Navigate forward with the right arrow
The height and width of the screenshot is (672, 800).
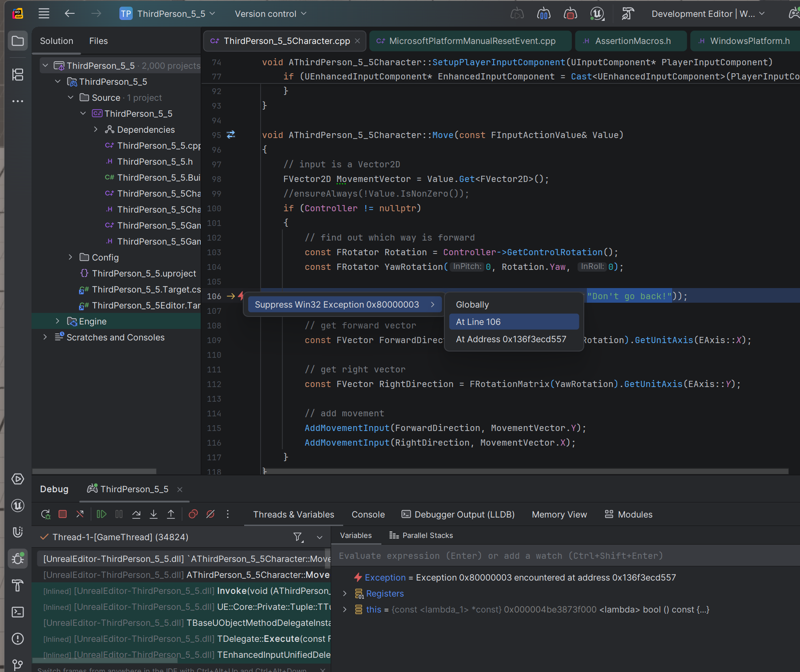[96, 14]
